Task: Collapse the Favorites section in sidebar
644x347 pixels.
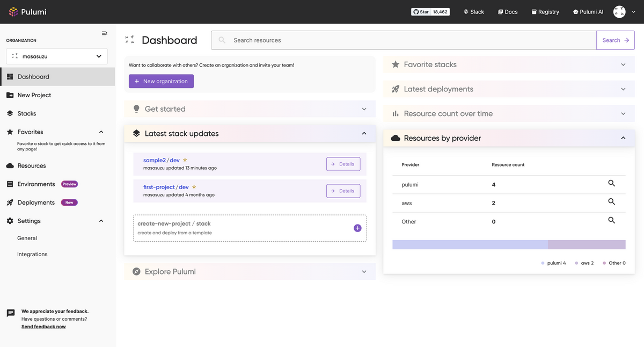Action: (101, 132)
